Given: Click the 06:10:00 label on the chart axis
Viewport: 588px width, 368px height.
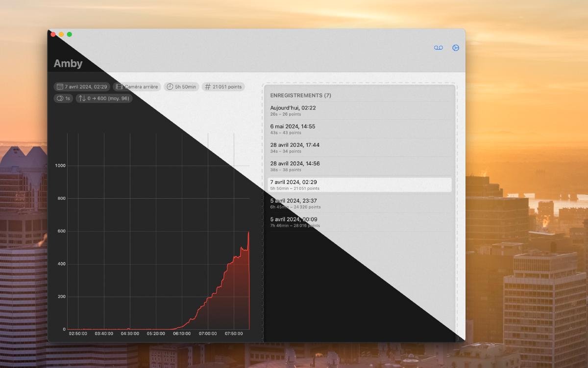Looking at the screenshot, I should 182,334.
